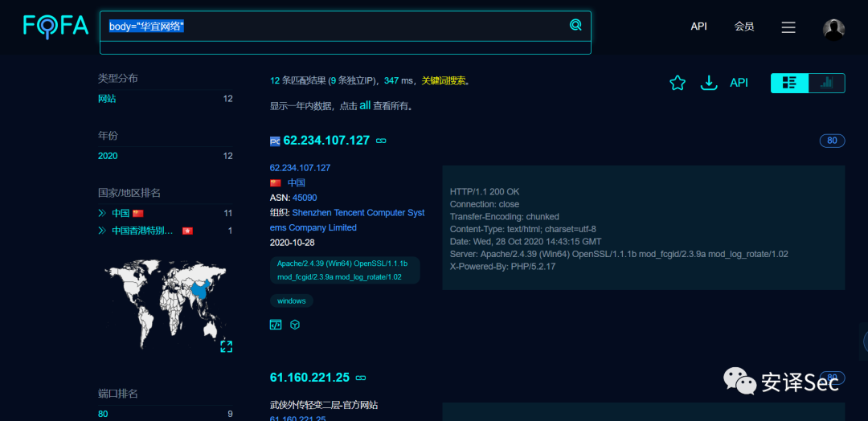
Task: Click the star favorite icon
Action: (x=678, y=83)
